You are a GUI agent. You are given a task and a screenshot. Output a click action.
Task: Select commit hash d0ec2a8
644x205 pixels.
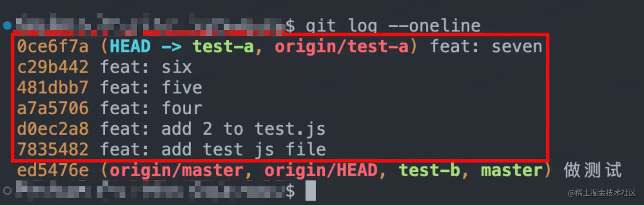[x=53, y=129]
